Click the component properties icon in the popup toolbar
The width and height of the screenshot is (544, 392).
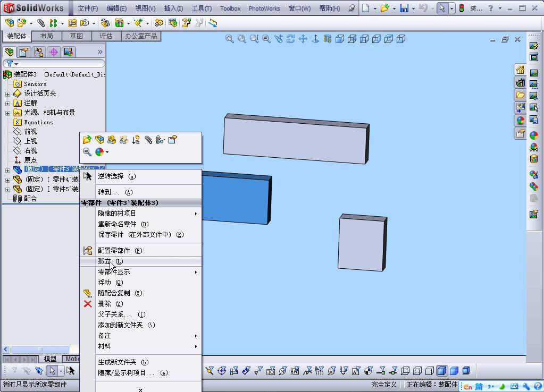(x=172, y=140)
